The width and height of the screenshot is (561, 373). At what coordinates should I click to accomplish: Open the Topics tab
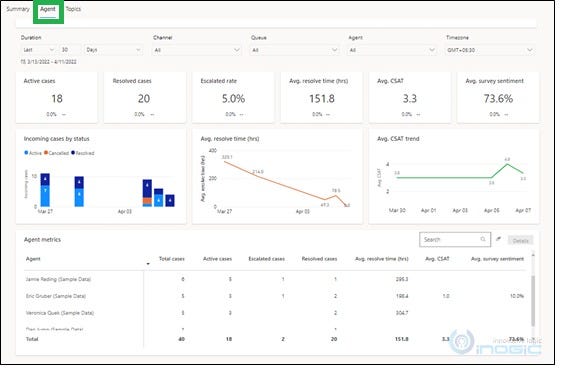pos(73,9)
